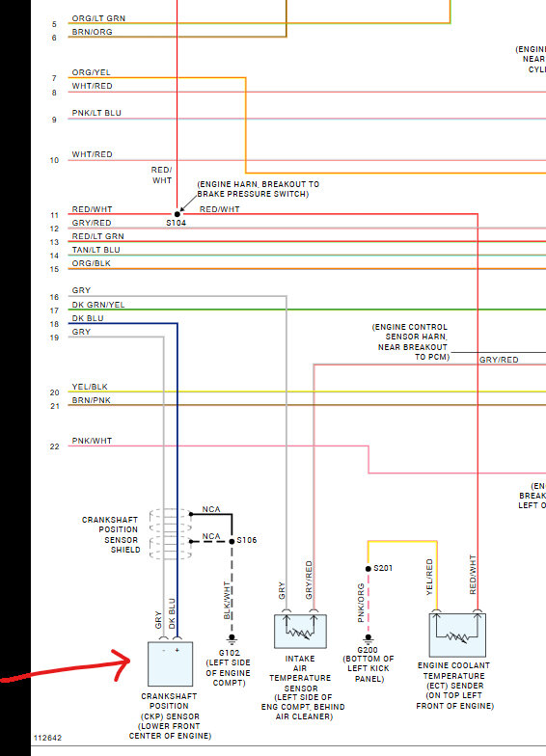The height and width of the screenshot is (756, 546).
Task: Click vertical DK BLU label above CKP sensor
Action: tap(172, 613)
